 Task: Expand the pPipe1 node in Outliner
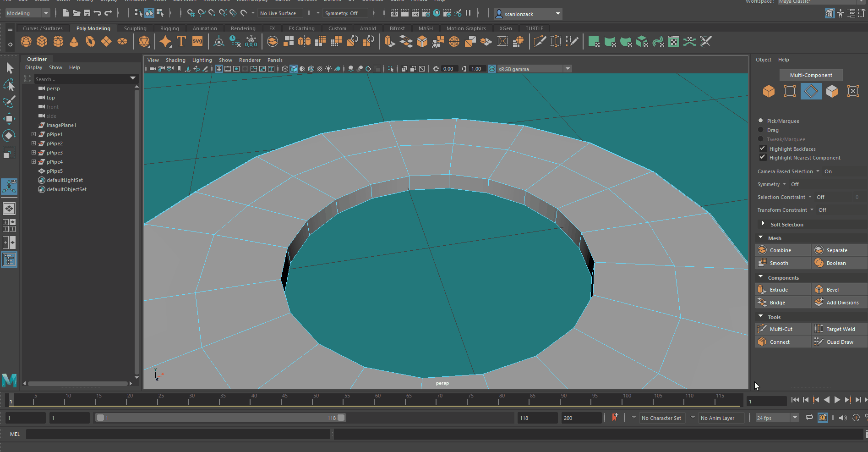tap(33, 134)
